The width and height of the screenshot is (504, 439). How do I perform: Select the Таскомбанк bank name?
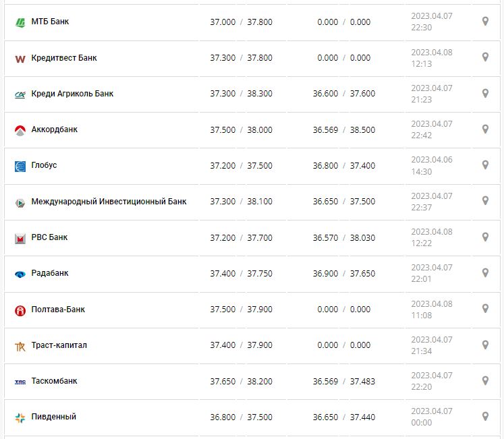click(54, 381)
